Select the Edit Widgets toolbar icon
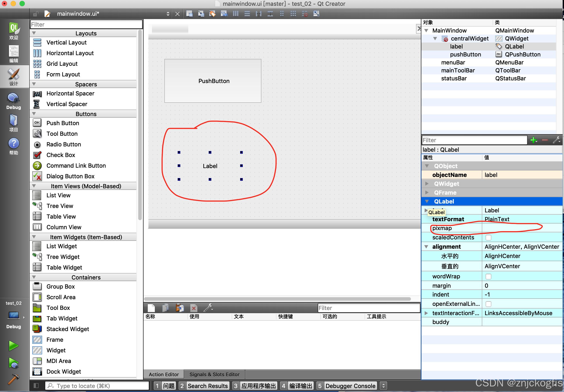Image resolution: width=564 pixels, height=392 pixels. (189, 14)
